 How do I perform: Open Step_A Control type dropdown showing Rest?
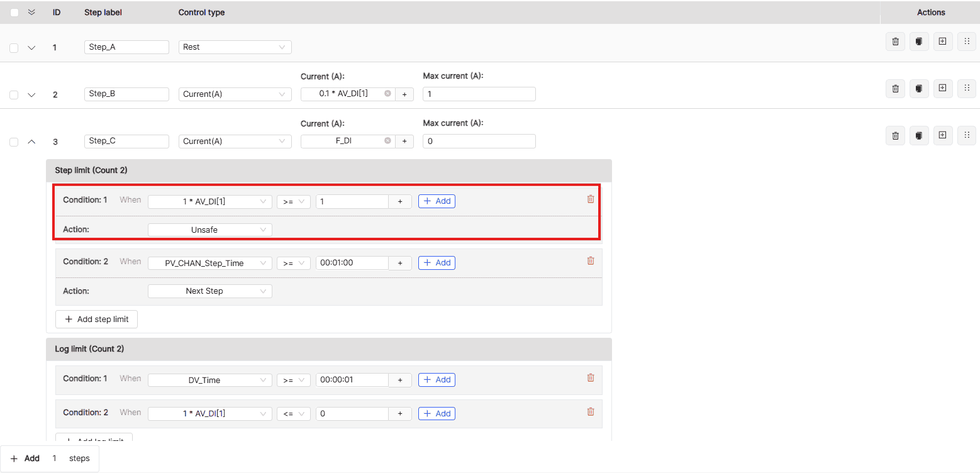point(235,47)
